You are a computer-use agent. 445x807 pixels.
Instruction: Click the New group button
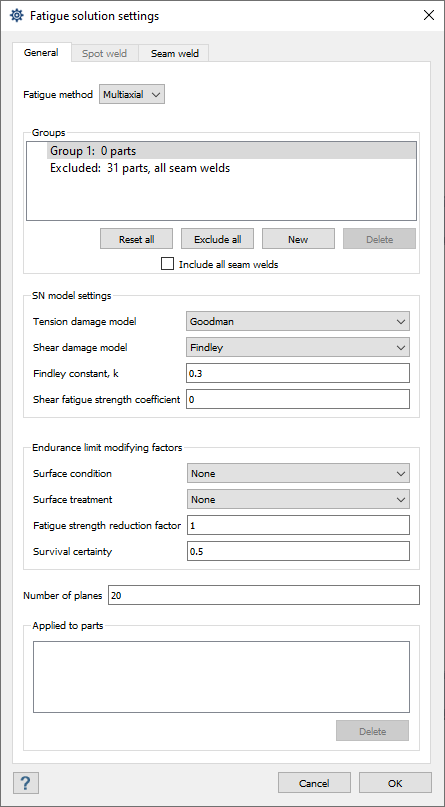(298, 239)
